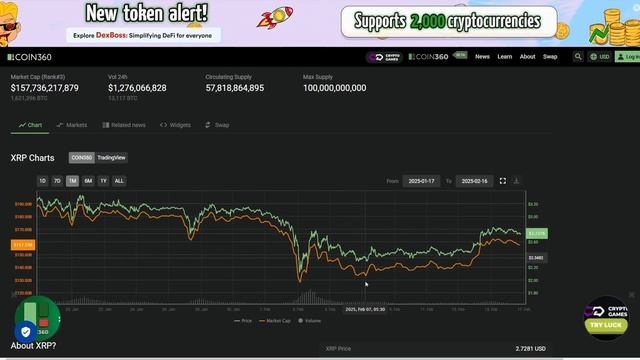Toggle the Volume series in legend
Image resolution: width=640 pixels, height=360 pixels.
309,321
